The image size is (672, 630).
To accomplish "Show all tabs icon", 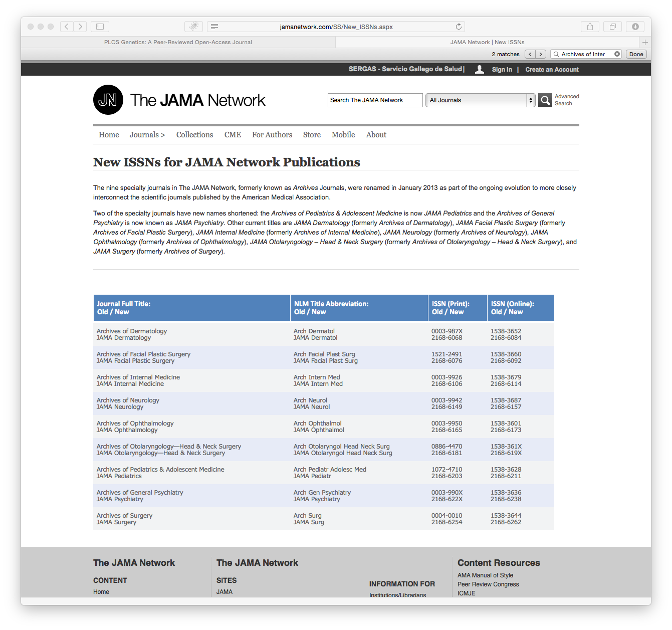I will coord(612,27).
